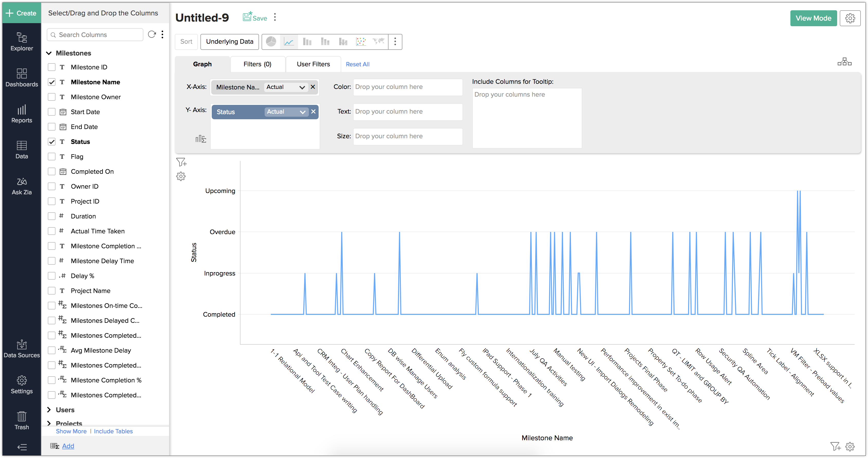868x458 pixels.
Task: Switch to the Filters (0) tab
Action: pyautogui.click(x=257, y=64)
